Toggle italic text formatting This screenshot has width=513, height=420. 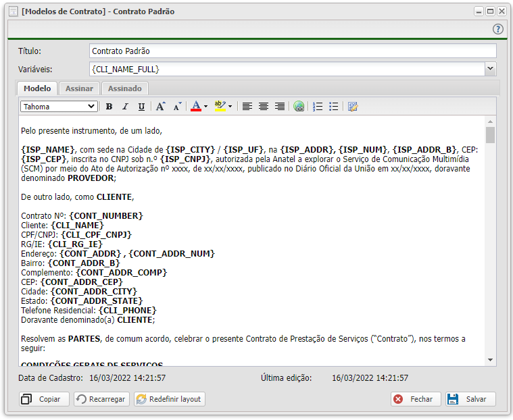pyautogui.click(x=125, y=107)
